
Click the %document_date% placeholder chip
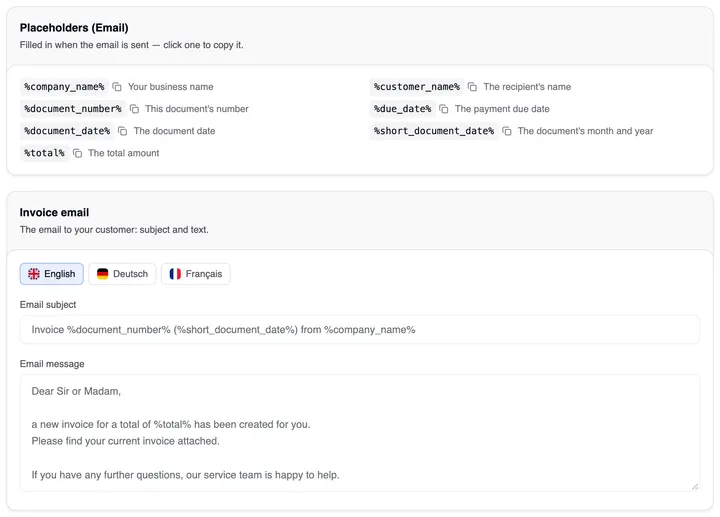pyautogui.click(x=67, y=131)
